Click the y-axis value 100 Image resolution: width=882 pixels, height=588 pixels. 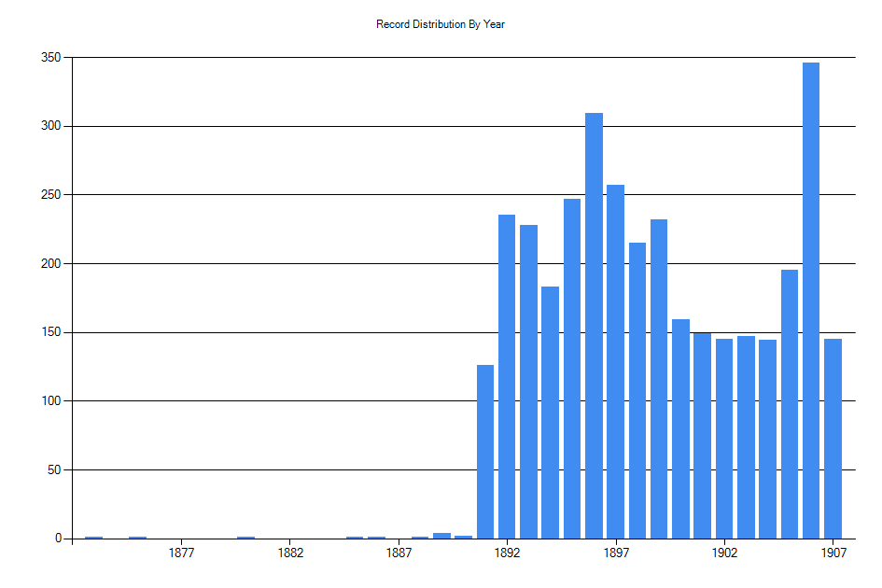point(50,400)
